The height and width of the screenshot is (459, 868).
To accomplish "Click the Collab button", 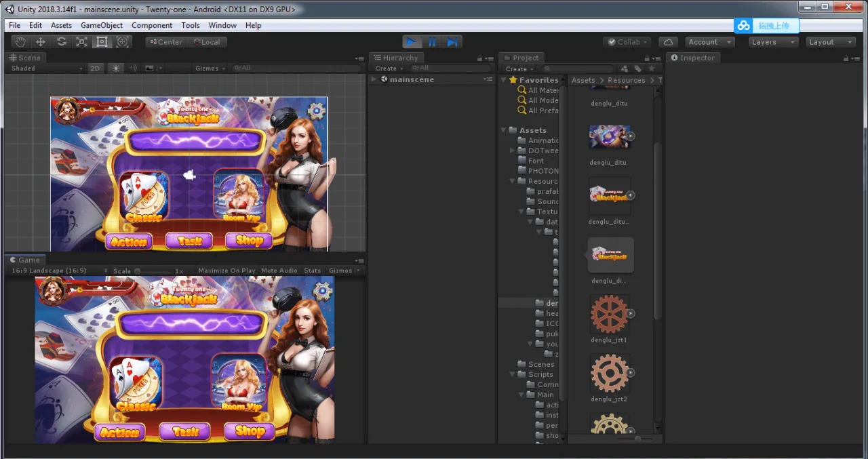I will coord(627,42).
